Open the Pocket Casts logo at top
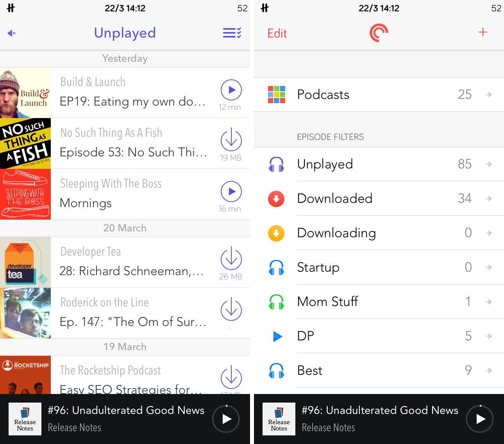 379,32
